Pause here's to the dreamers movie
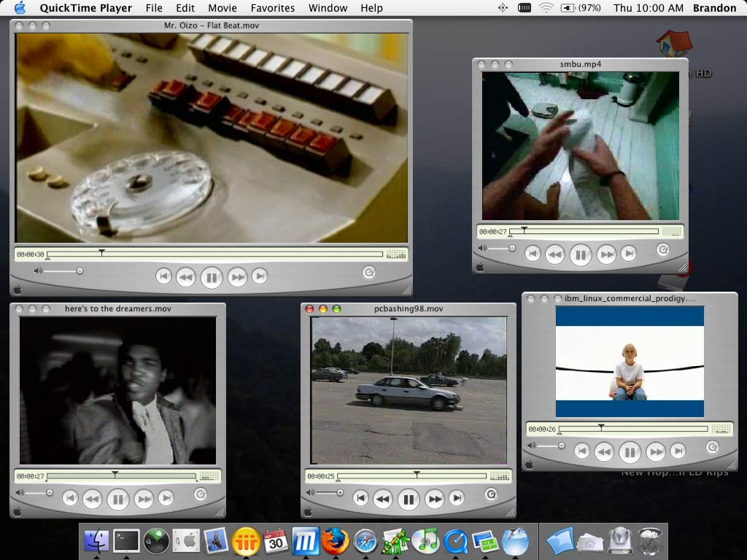 tap(118, 499)
